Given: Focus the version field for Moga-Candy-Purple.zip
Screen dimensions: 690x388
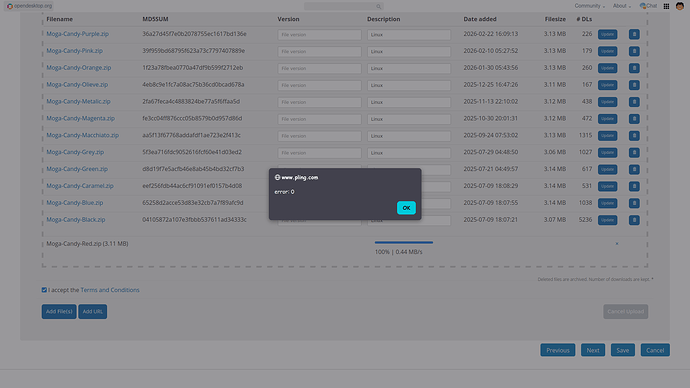Looking at the screenshot, I should click(x=319, y=34).
